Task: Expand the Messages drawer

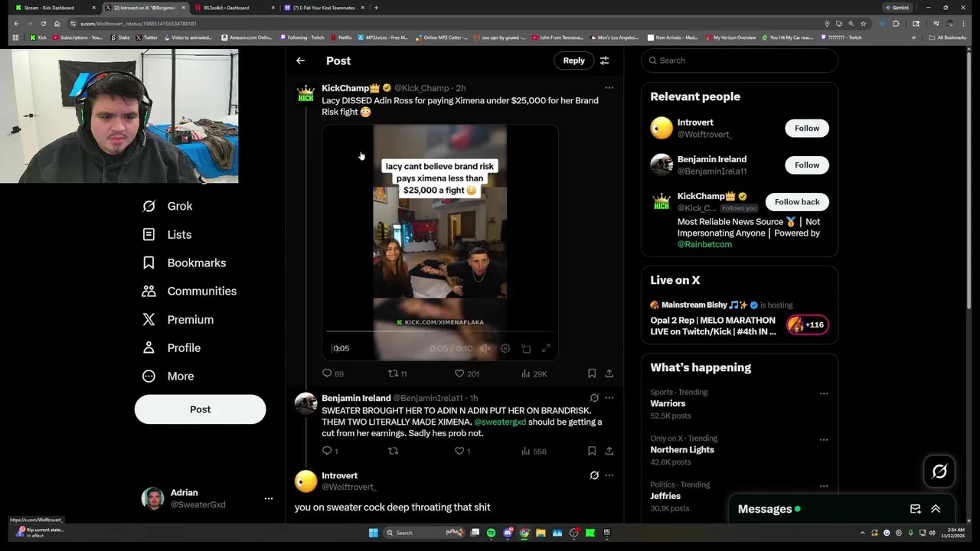Action: (936, 509)
